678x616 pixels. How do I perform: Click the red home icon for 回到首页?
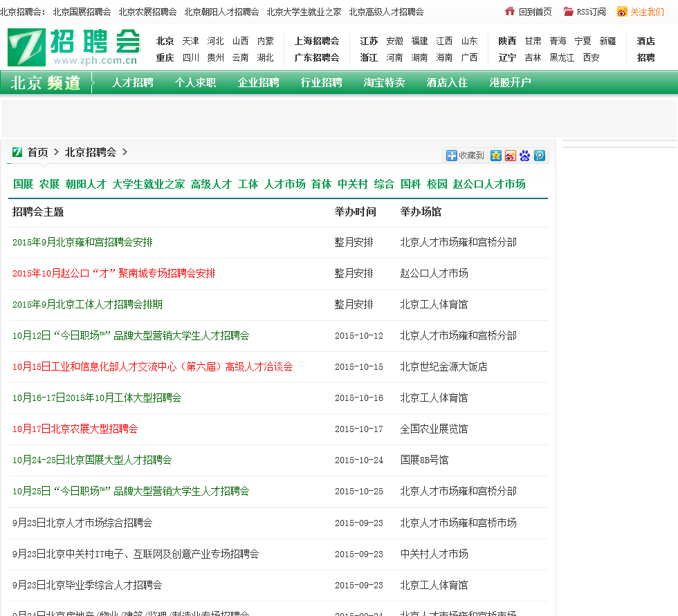click(x=510, y=12)
